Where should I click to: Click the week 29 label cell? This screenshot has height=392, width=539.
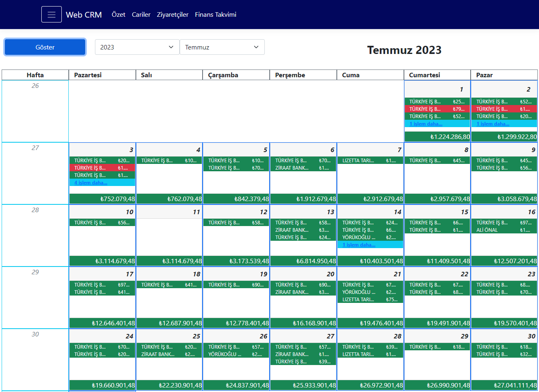coord(35,298)
